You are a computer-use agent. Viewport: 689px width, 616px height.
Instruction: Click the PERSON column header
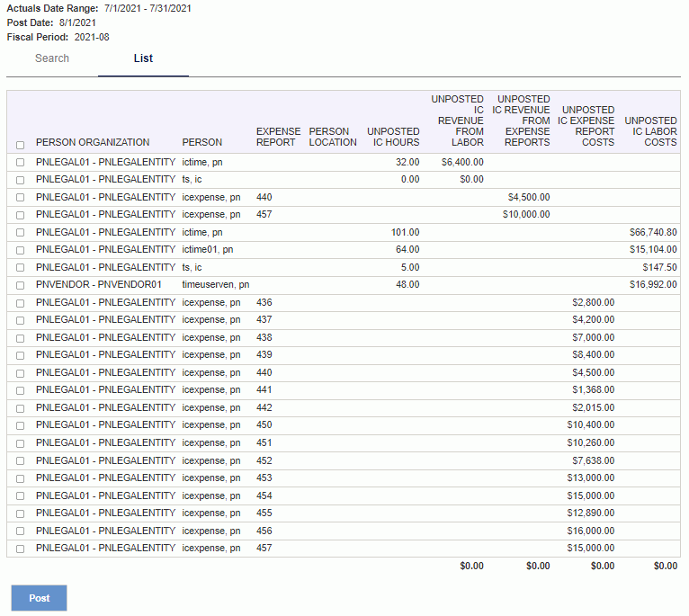[x=202, y=142]
